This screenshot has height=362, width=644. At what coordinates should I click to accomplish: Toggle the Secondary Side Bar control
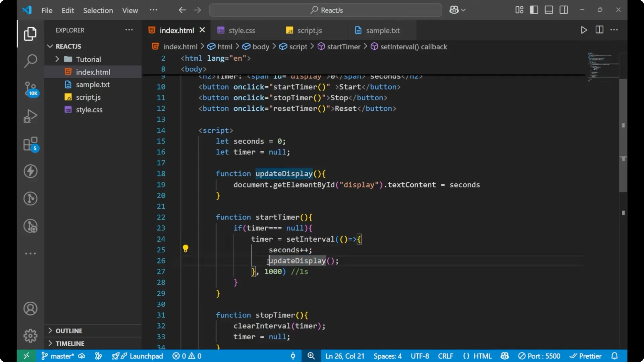coord(563,10)
